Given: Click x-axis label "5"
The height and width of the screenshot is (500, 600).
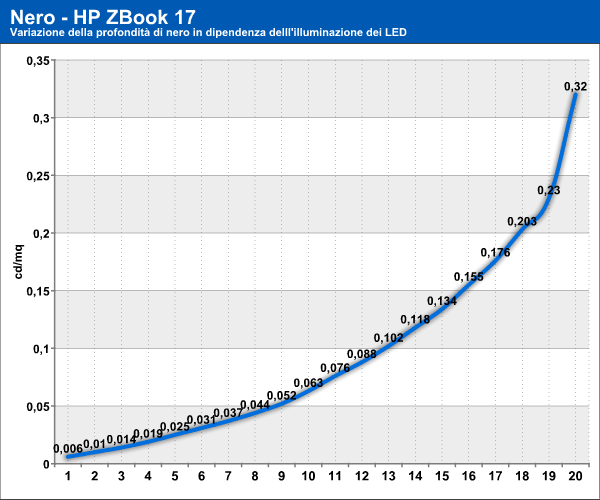Looking at the screenshot, I should [x=175, y=476].
